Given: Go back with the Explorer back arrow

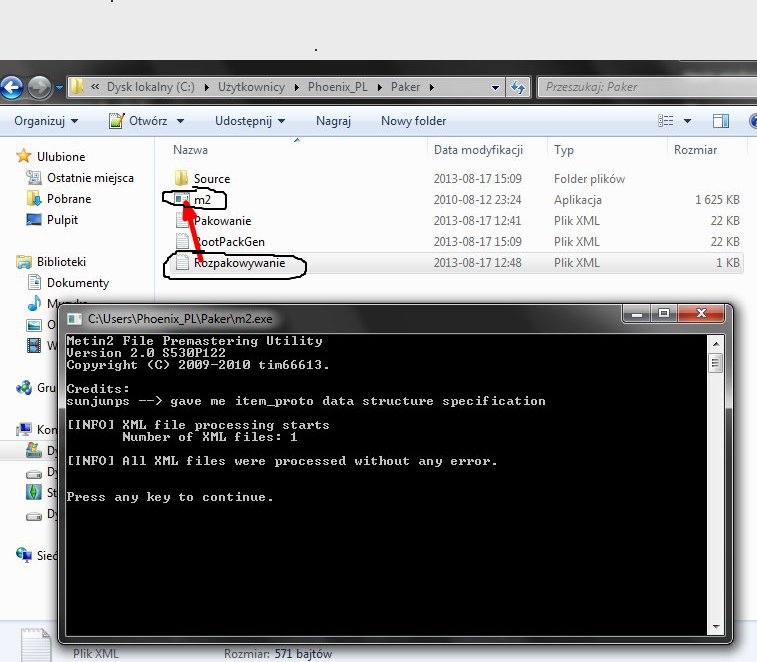Looking at the screenshot, I should tap(11, 87).
